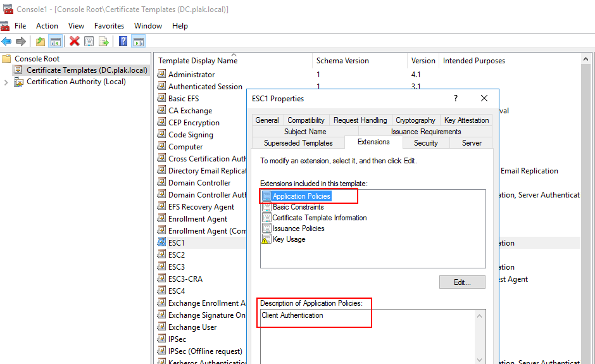Click the Properties toolbar icon
Image resolution: width=595 pixels, height=364 pixels.
pos(89,42)
